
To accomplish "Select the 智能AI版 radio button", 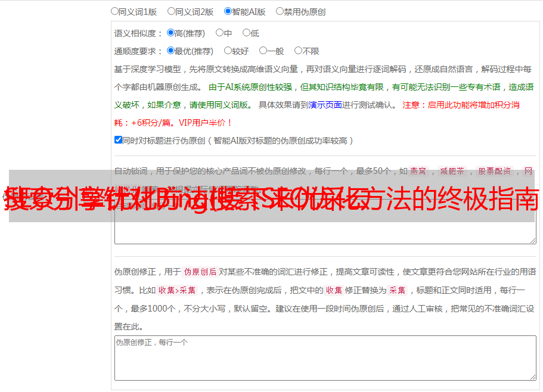I will point(228,11).
